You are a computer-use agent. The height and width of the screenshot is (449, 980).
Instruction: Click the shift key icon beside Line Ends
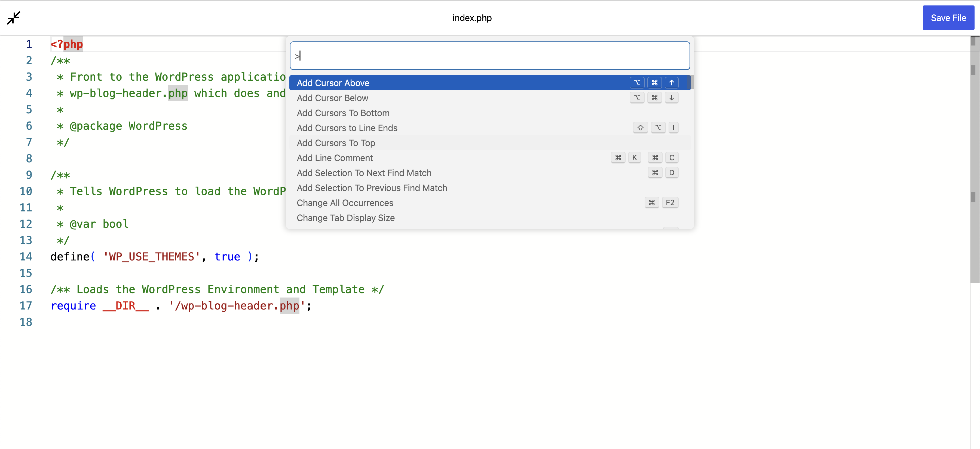640,128
